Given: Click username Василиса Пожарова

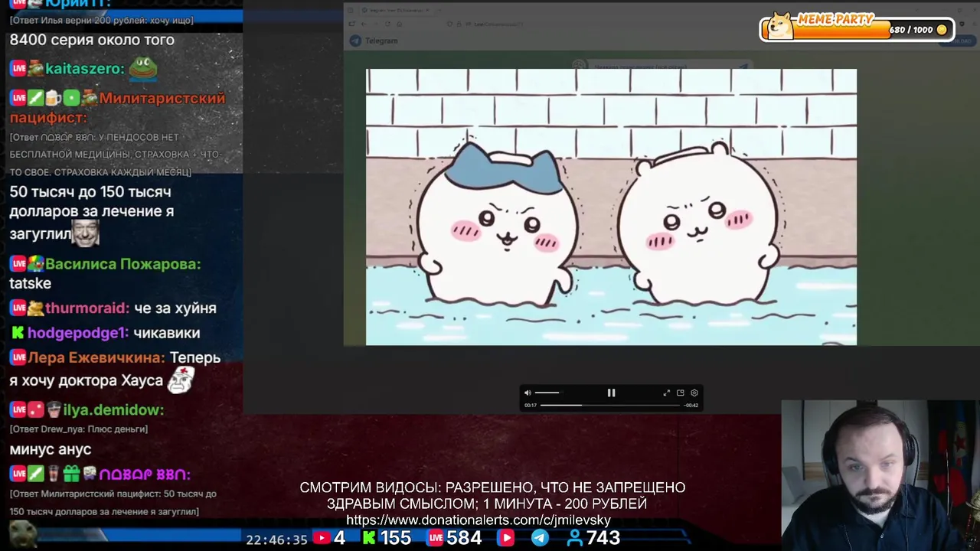Looking at the screenshot, I should click(122, 264).
